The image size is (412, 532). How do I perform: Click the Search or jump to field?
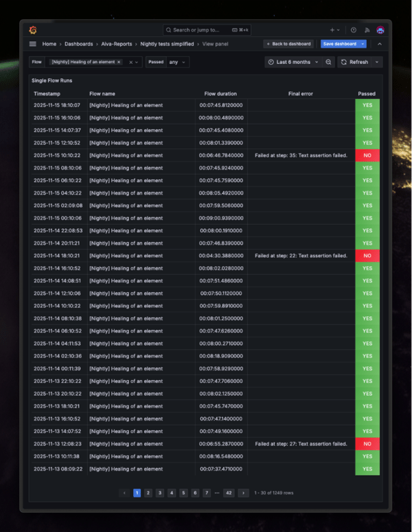(206, 30)
